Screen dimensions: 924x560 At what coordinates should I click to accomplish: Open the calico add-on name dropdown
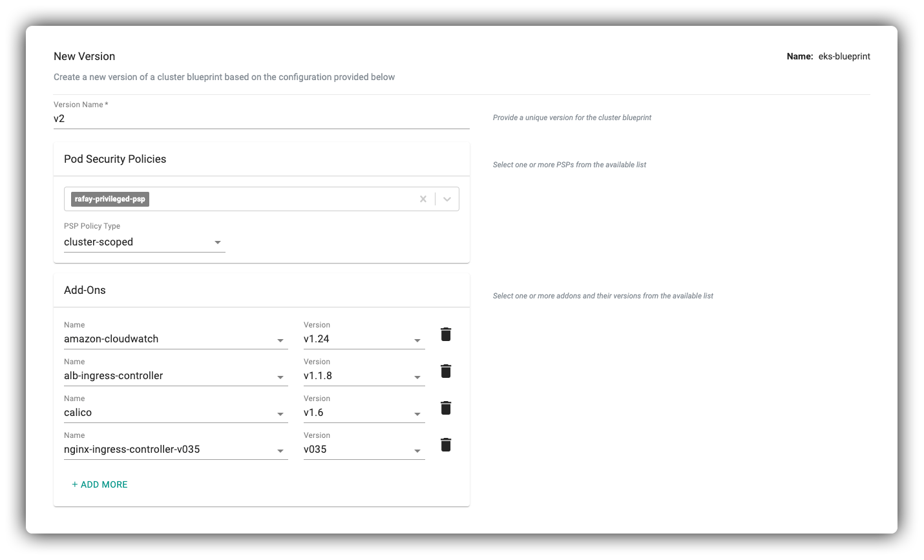pyautogui.click(x=176, y=413)
